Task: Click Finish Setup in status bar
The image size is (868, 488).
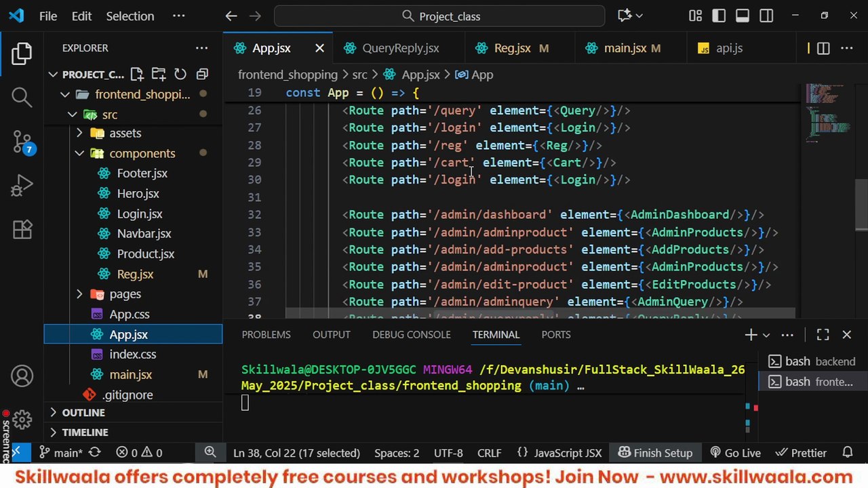Action: [655, 453]
